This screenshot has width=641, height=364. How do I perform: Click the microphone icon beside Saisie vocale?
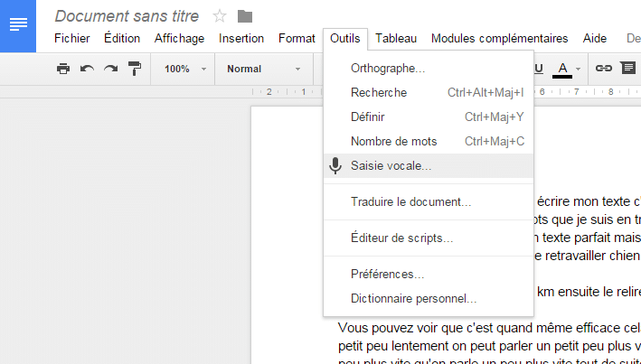335,166
